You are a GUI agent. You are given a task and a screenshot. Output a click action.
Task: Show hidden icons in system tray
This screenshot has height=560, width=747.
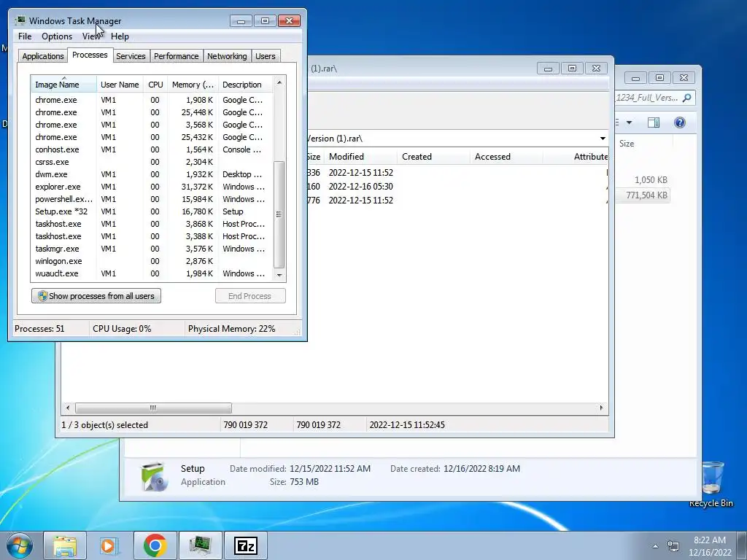(655, 546)
